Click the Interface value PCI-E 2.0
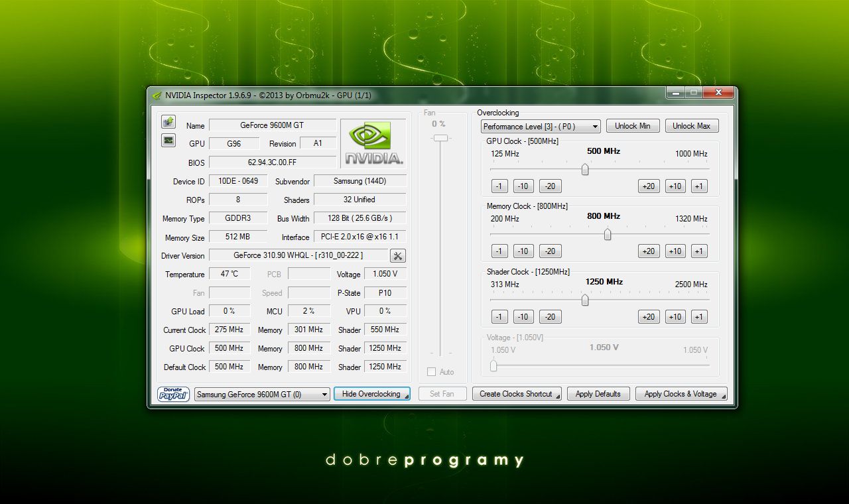The height and width of the screenshot is (504, 849). 359,237
